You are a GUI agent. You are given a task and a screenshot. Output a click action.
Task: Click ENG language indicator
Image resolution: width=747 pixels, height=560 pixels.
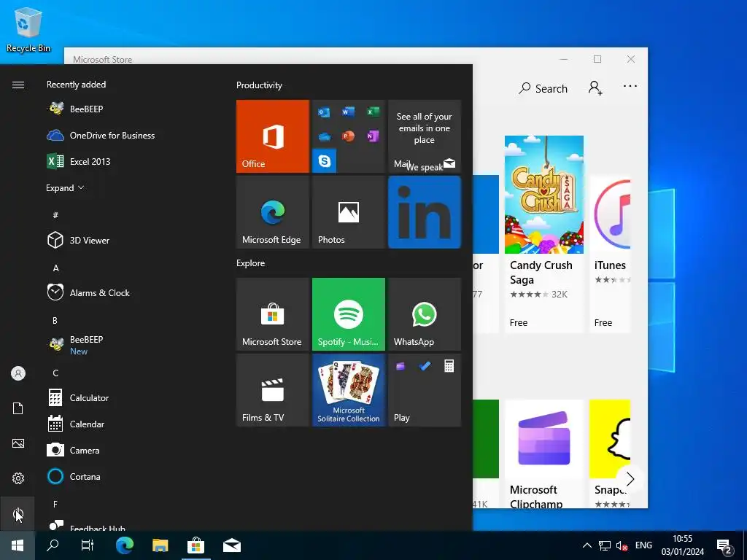[643, 545]
